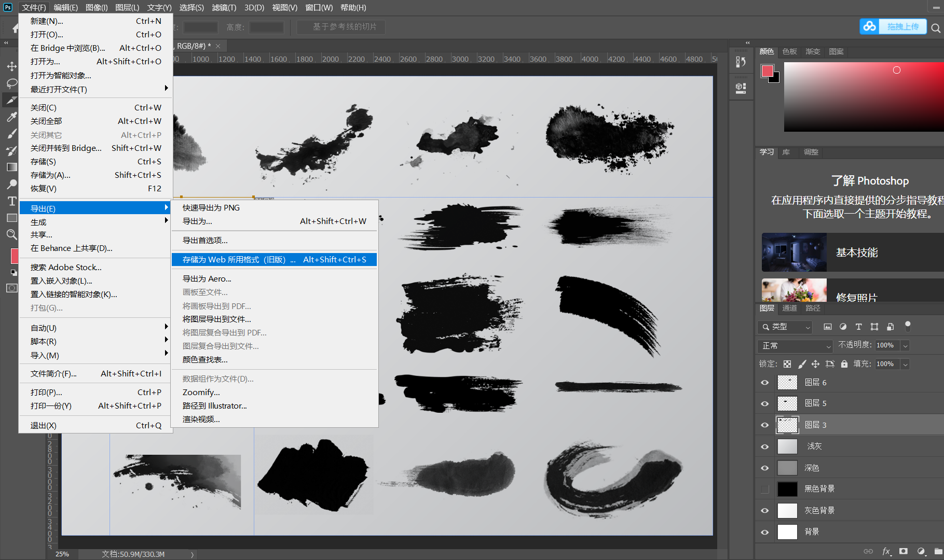
Task: Prevent auto-nesting into artboards lock icon
Action: [x=830, y=364]
